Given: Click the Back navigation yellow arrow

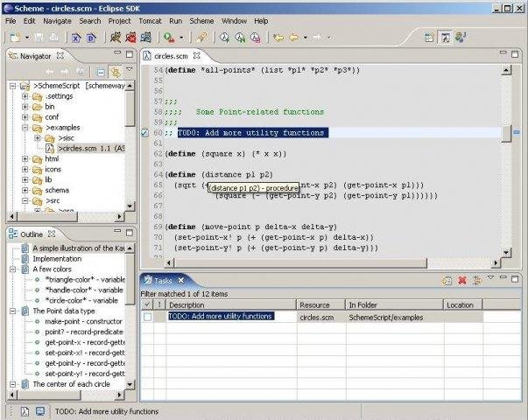Looking at the screenshot, I should point(294,38).
